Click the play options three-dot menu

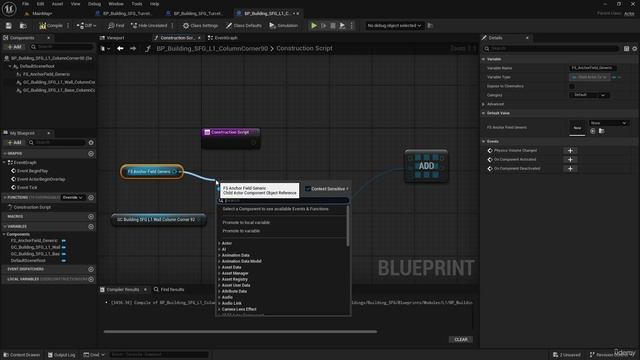(x=351, y=26)
